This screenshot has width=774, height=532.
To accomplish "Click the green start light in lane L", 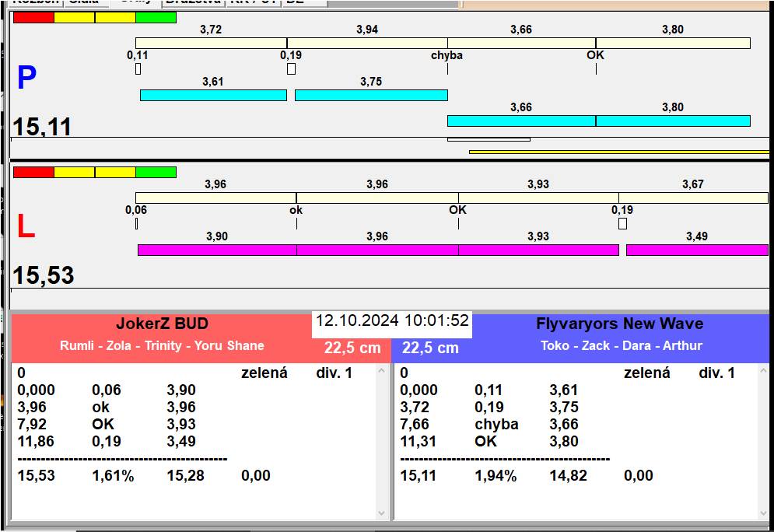I will coord(156,172).
